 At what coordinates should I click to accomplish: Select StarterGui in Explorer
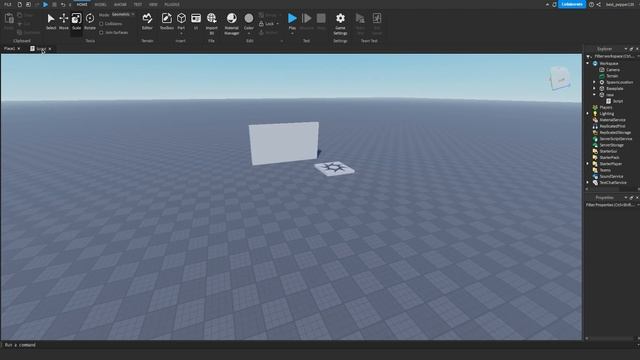pos(608,151)
